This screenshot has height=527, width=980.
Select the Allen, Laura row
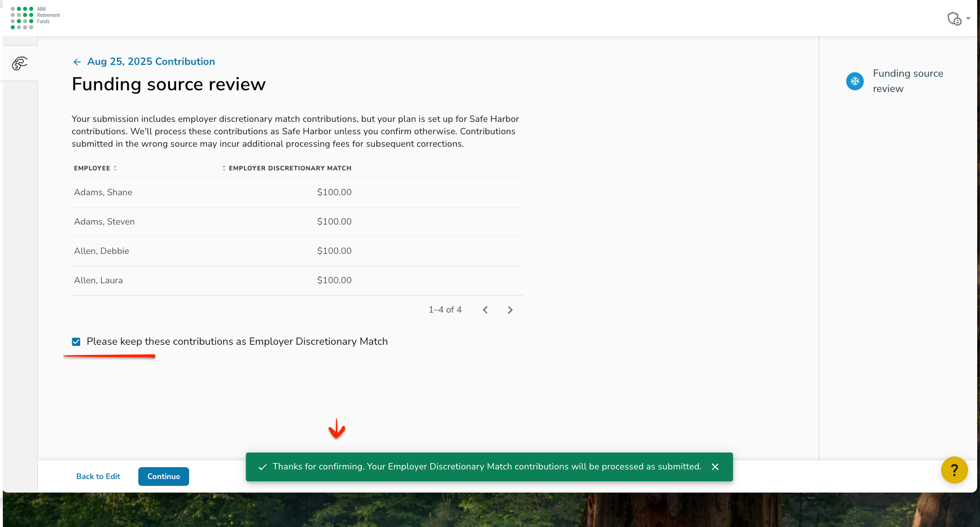(297, 280)
